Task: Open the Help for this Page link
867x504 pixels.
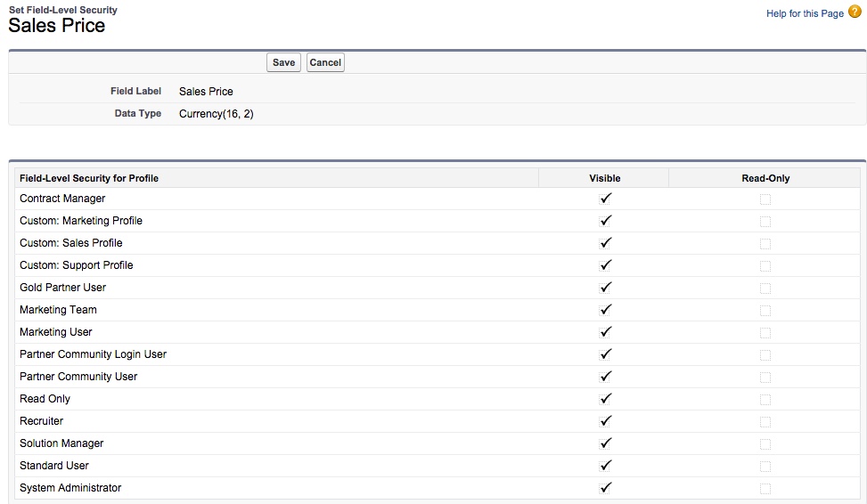Action: click(x=804, y=13)
